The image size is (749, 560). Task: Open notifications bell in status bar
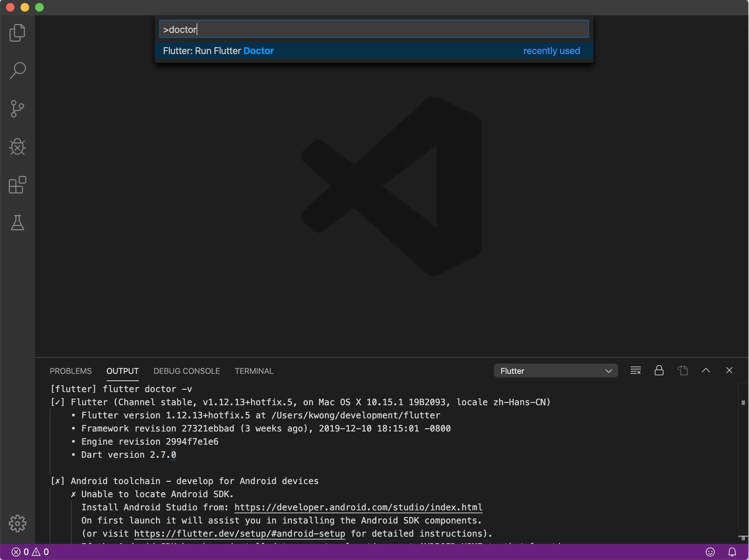[x=732, y=552]
